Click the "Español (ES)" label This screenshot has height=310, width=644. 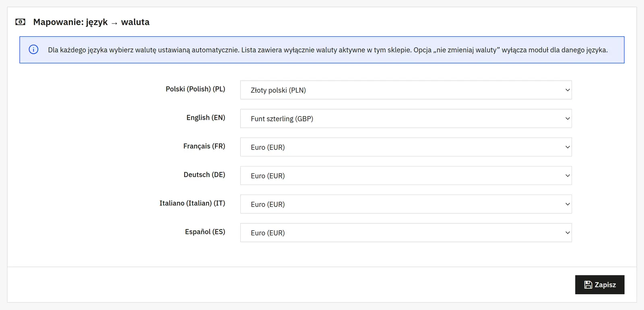[205, 232]
